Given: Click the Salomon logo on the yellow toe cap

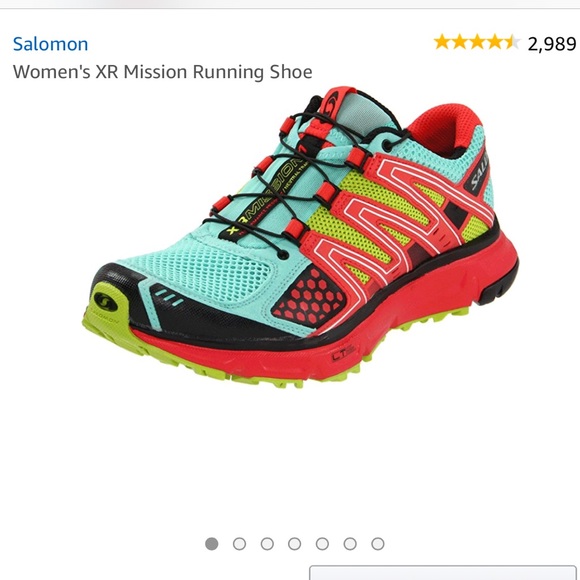Looking at the screenshot, I should point(106,302).
